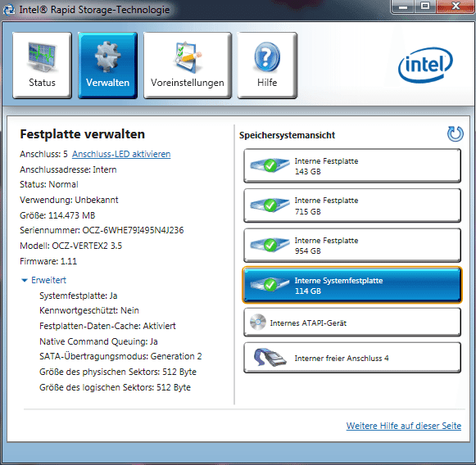Click the 715 GB disk icon

pyautogui.click(x=270, y=205)
